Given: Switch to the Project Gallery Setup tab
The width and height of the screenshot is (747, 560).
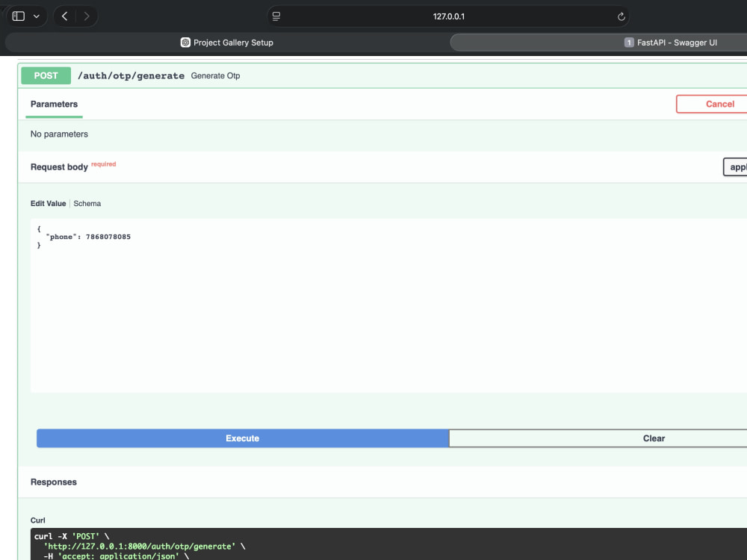Looking at the screenshot, I should 227,43.
